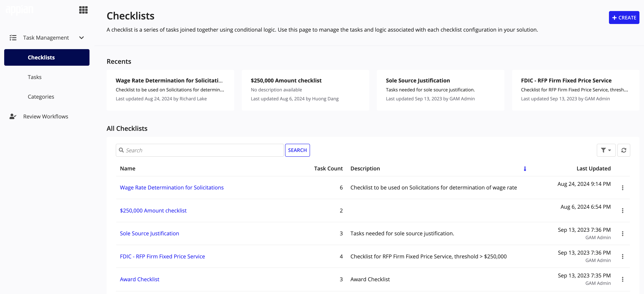The width and height of the screenshot is (644, 294).
Task: Open the Categories page
Action: pos(41,97)
